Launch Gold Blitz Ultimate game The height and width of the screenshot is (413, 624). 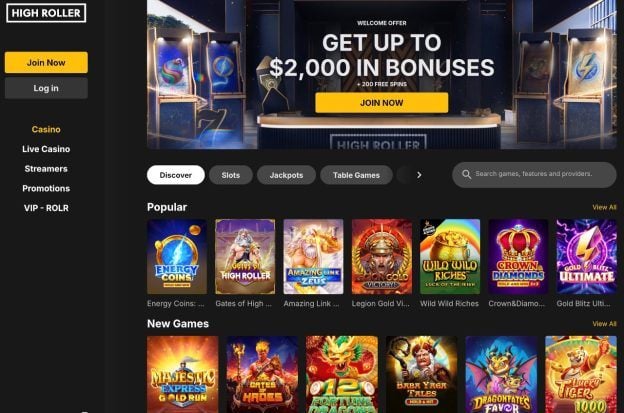pos(586,257)
